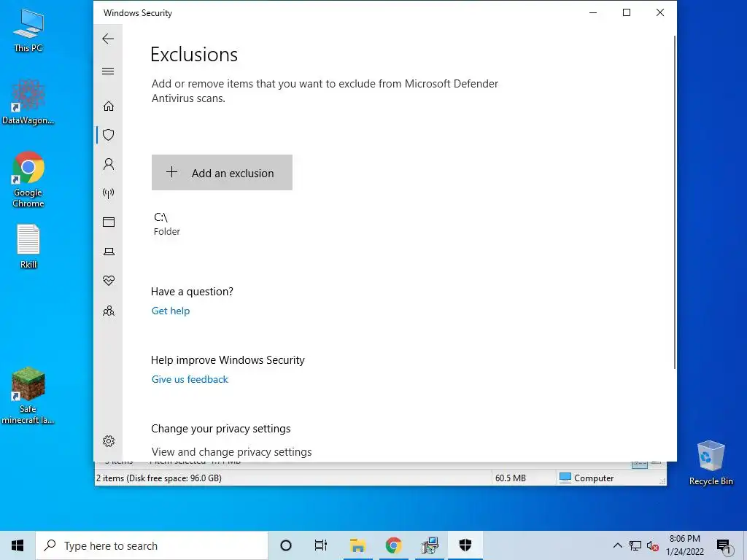This screenshot has height=560, width=747.
Task: Open the Get help link
Action: 171,311
